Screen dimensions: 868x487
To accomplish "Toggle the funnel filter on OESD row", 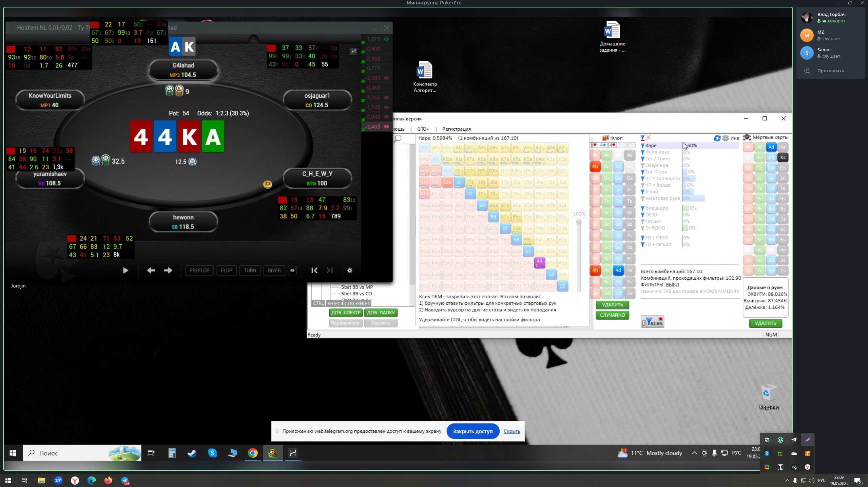I will click(642, 215).
